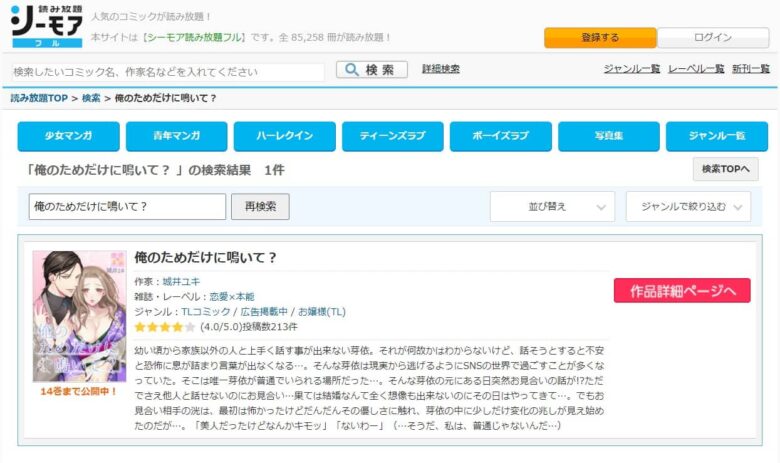The image size is (780, 463).
Task: Open genre link お嬢様(TL)
Action: coord(322,312)
